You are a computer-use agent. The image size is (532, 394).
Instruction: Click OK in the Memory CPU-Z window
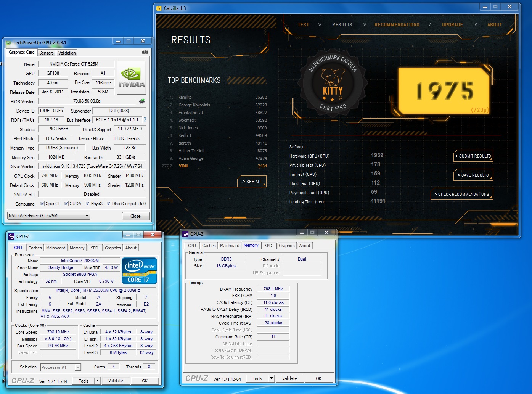pyautogui.click(x=319, y=378)
